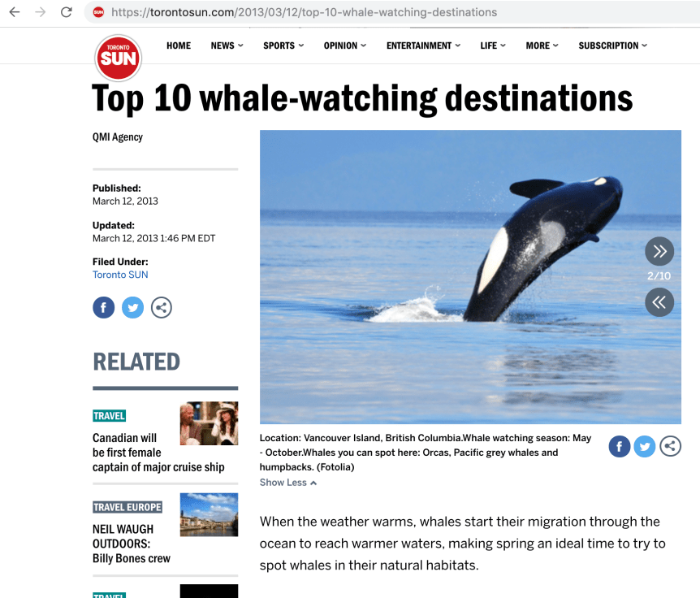The width and height of the screenshot is (700, 598).
Task: Expand the Subscription dropdown menu
Action: (x=612, y=45)
